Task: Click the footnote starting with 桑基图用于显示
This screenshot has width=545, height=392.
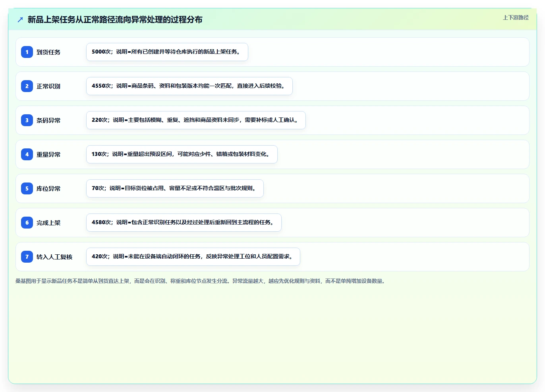Action: (x=200, y=281)
